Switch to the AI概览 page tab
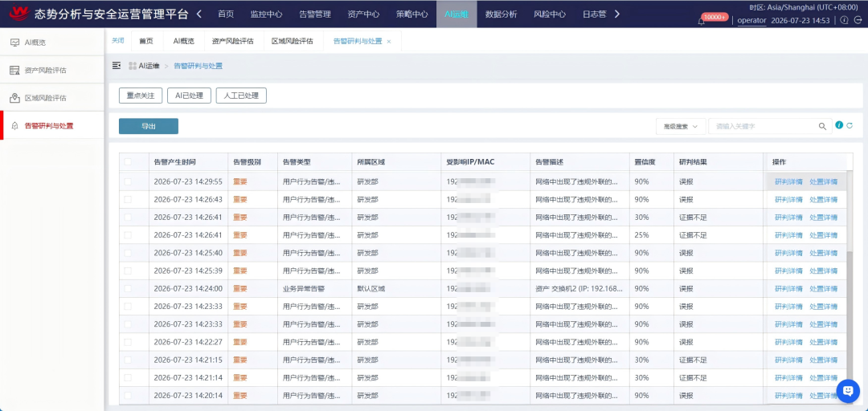The image size is (868, 411). (x=184, y=41)
